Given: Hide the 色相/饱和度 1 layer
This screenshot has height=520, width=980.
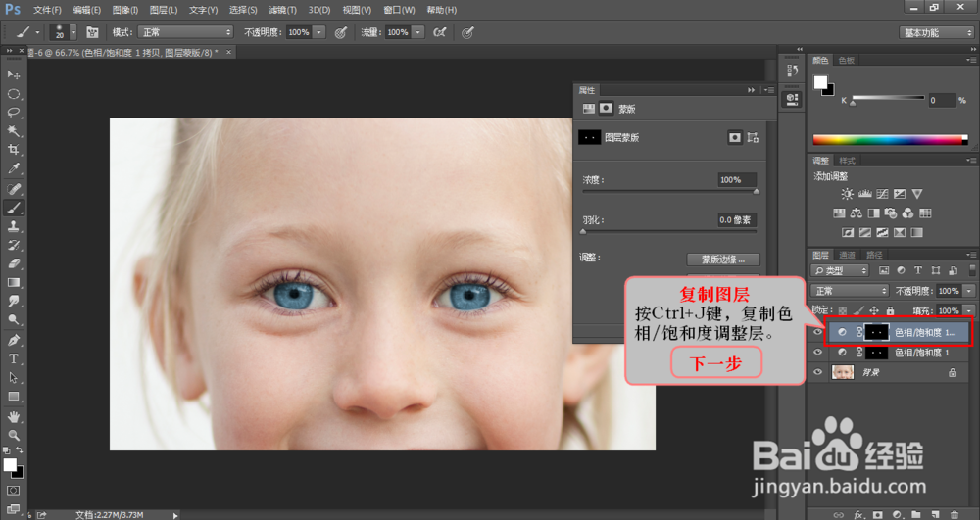Looking at the screenshot, I should 817,353.
